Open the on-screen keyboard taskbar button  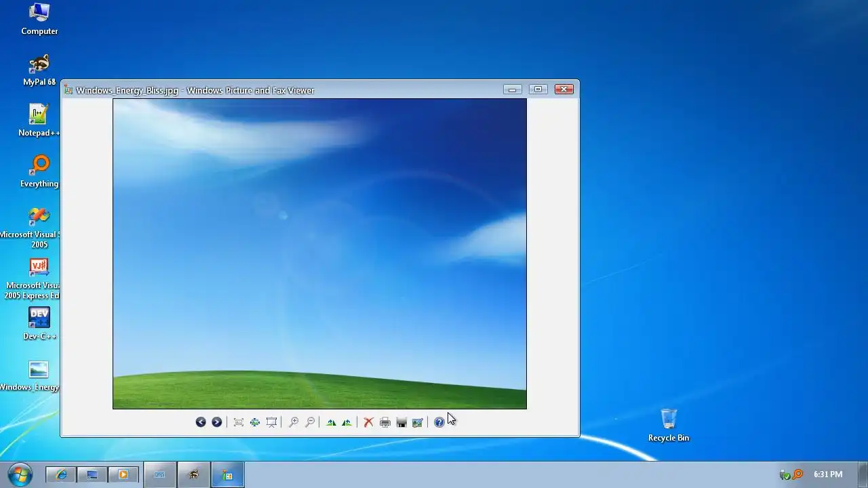tap(160, 475)
